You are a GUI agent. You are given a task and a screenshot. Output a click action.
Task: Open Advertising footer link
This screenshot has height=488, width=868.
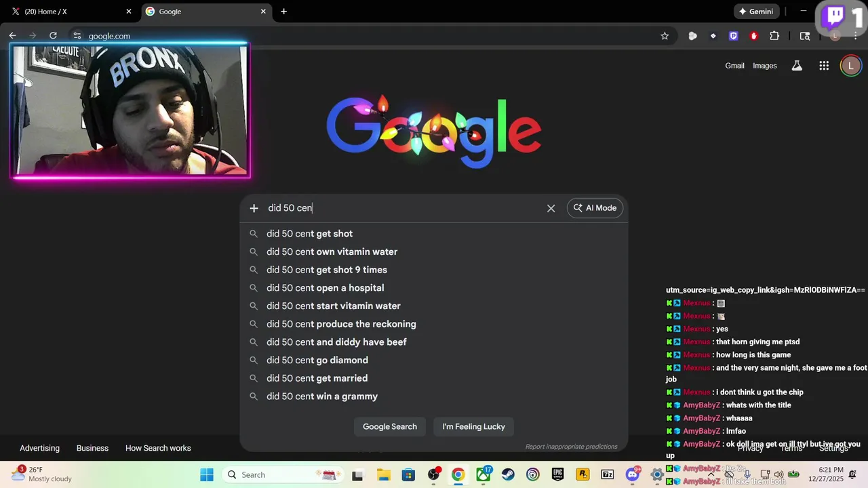(39, 448)
